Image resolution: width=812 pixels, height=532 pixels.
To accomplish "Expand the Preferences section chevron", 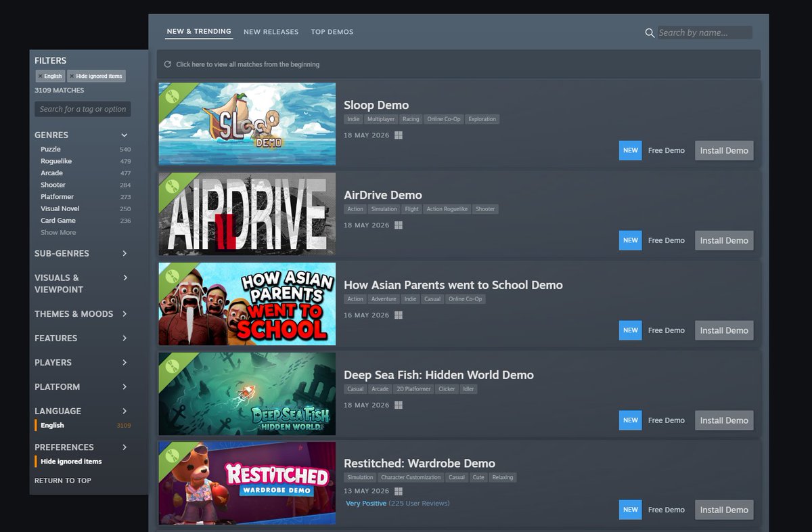I will tap(125, 447).
